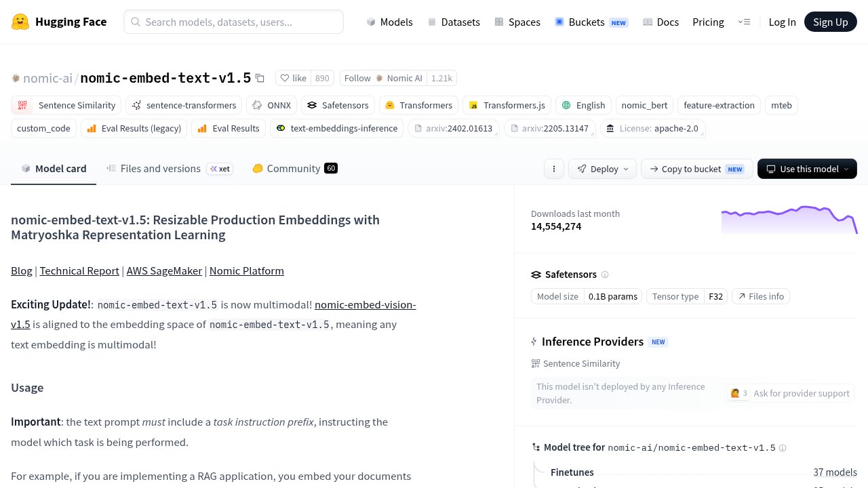Open the 1.21k followers count

pyautogui.click(x=442, y=78)
